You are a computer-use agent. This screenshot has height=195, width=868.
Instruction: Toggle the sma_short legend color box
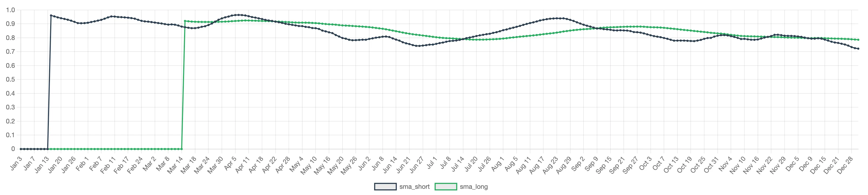pyautogui.click(x=385, y=187)
